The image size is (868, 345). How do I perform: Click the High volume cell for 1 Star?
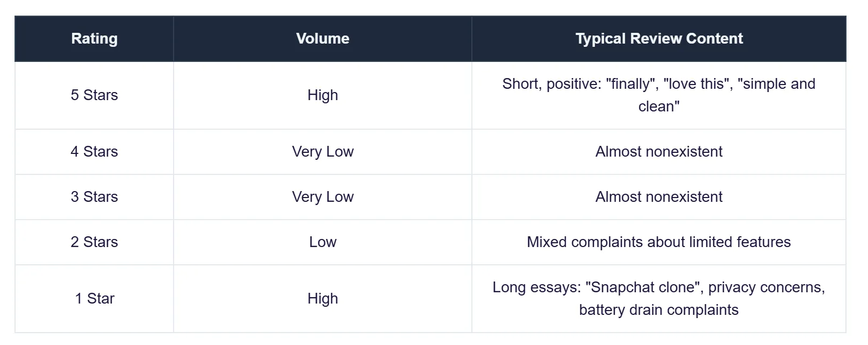pyautogui.click(x=322, y=299)
